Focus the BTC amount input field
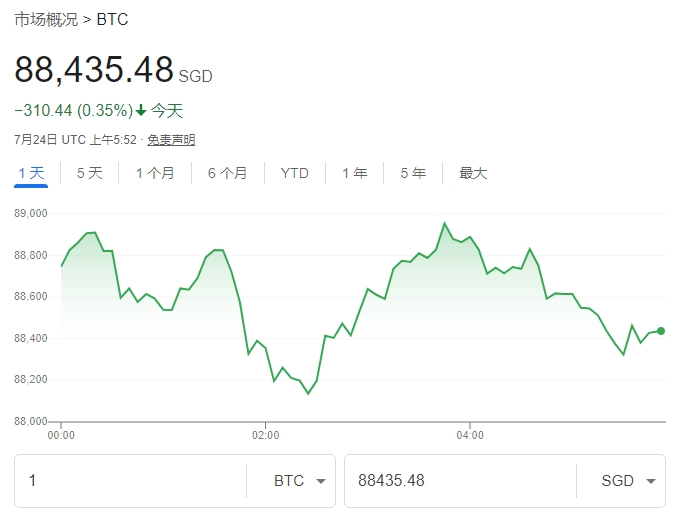The image size is (673, 514). coord(130,481)
